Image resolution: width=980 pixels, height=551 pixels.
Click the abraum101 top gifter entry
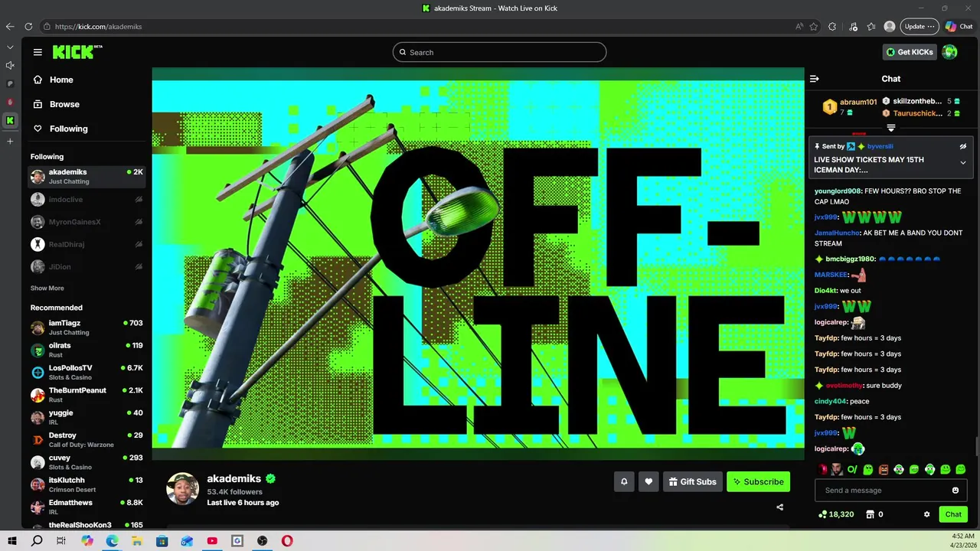click(x=850, y=107)
